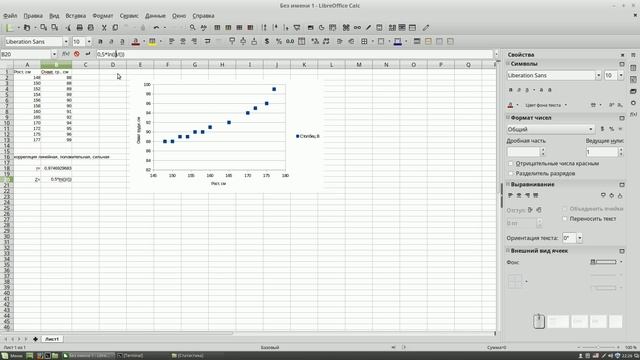Collapse the 'Формат чисел' sidebar section

point(509,118)
